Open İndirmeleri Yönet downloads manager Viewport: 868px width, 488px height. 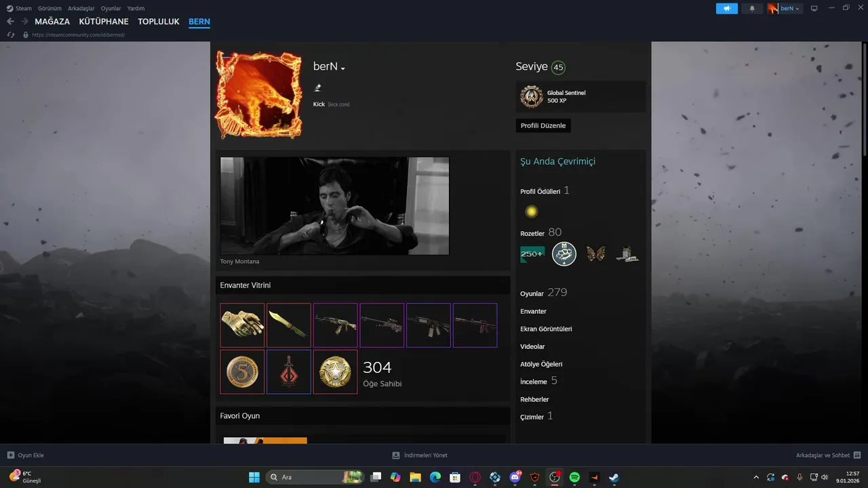[420, 455]
